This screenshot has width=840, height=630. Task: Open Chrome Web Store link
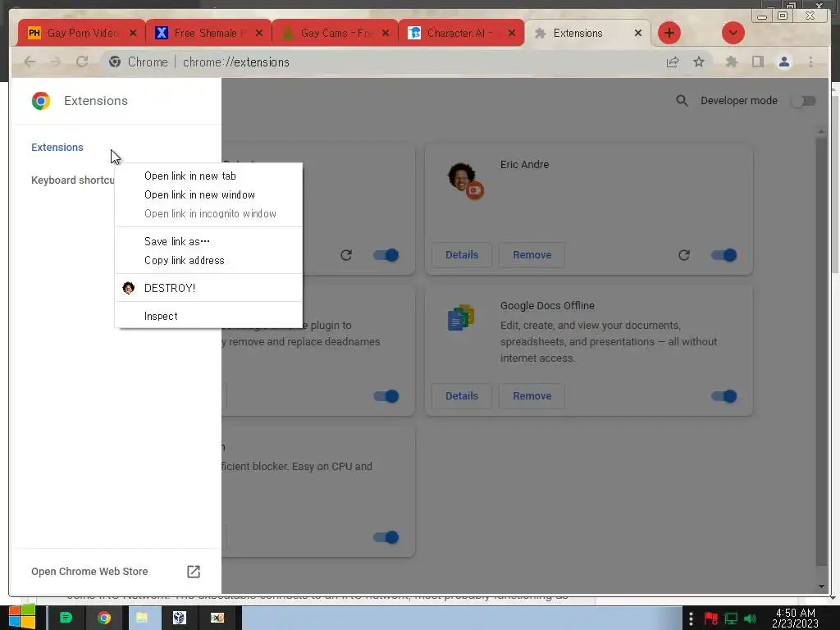89,572
